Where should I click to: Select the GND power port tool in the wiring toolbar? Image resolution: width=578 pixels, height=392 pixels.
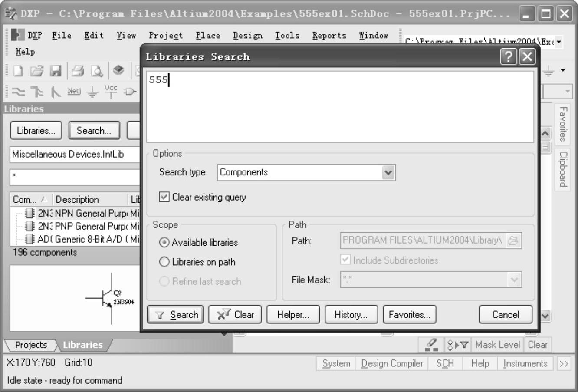[x=92, y=91]
